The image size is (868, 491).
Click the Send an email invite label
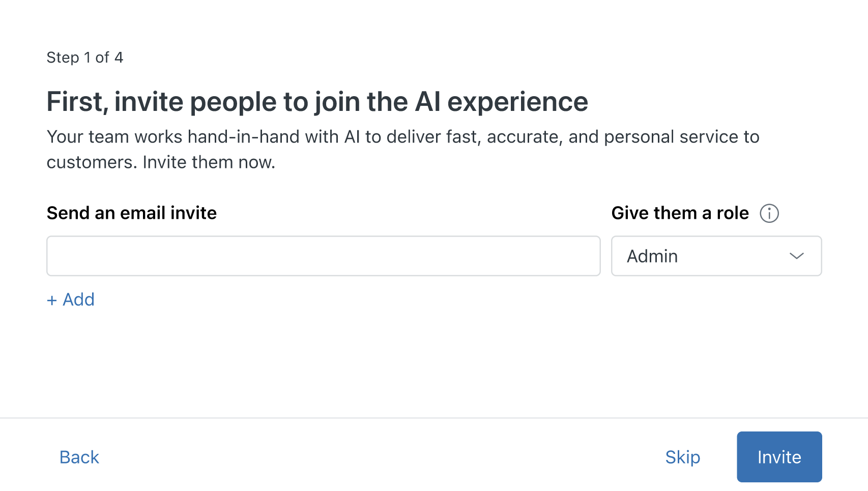[x=132, y=213]
